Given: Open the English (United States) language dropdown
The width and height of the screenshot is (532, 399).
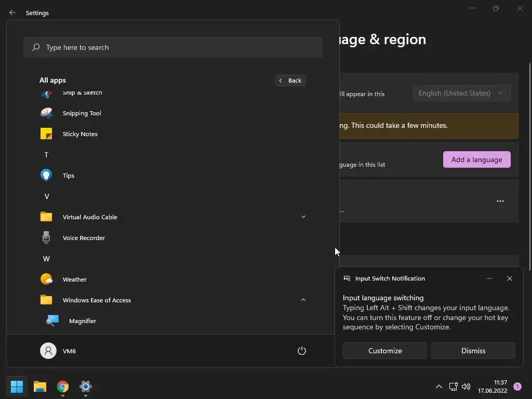Looking at the screenshot, I should tap(461, 94).
